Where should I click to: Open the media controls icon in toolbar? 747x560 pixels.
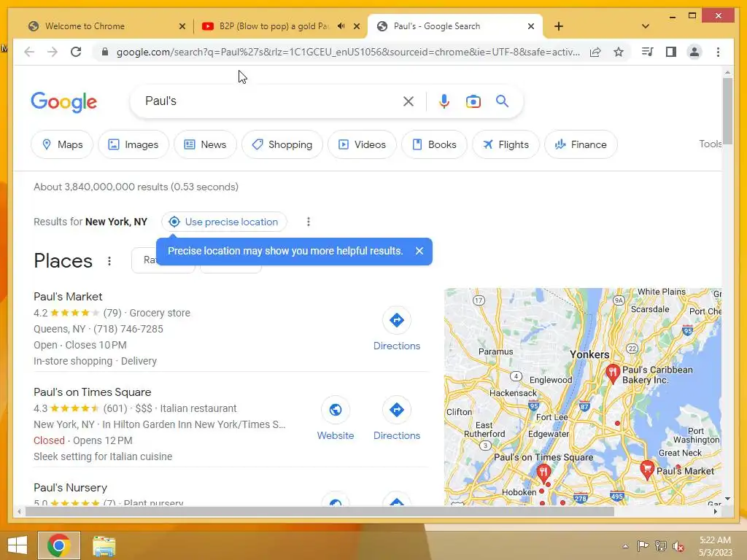[647, 52]
